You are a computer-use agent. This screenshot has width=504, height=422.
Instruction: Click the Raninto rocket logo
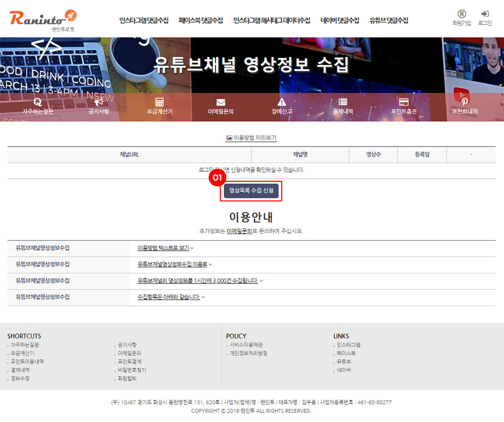[x=43, y=20]
